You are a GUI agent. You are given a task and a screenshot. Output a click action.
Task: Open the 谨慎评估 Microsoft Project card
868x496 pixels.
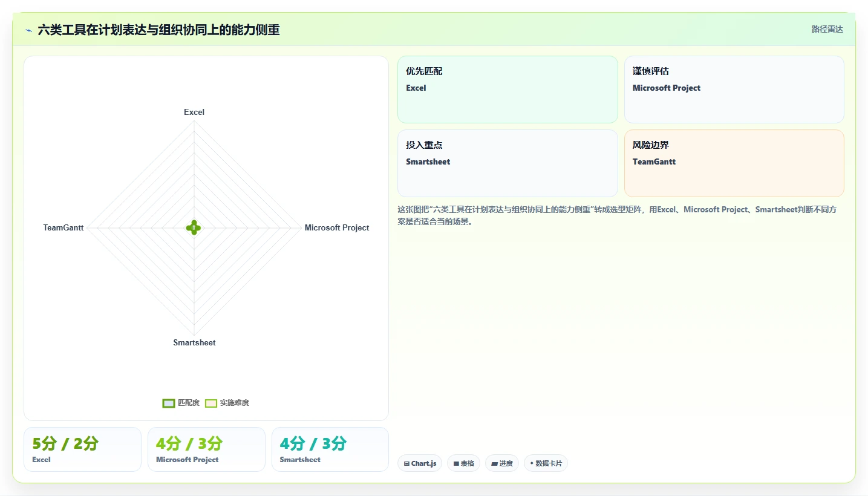(x=734, y=90)
